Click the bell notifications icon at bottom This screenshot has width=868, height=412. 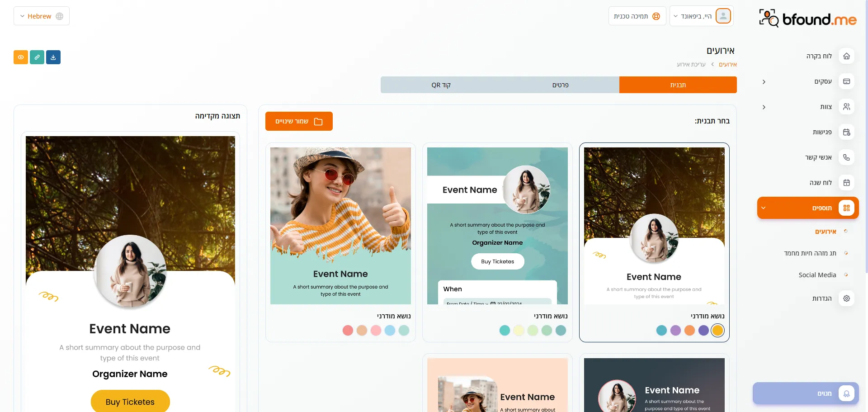846,393
